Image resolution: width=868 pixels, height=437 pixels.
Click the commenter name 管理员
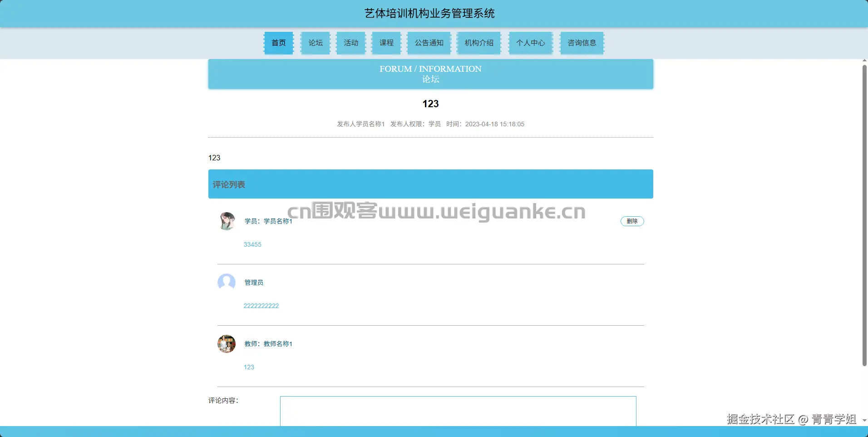click(x=254, y=283)
